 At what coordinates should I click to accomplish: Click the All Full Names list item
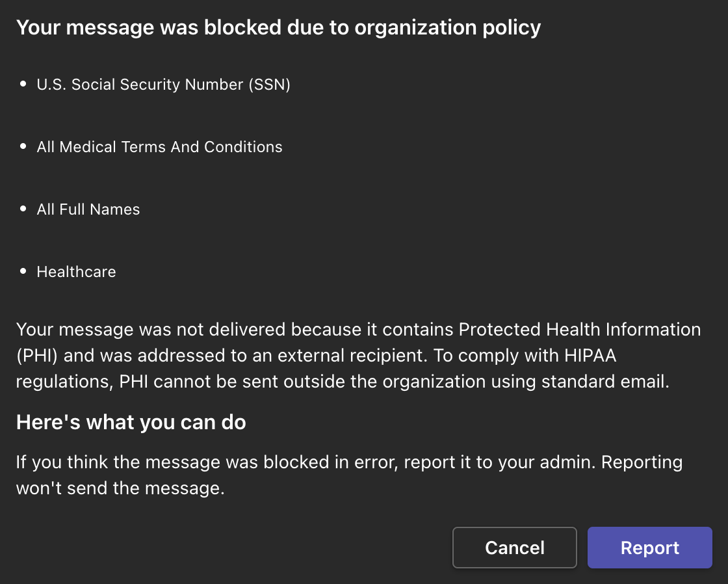88,209
